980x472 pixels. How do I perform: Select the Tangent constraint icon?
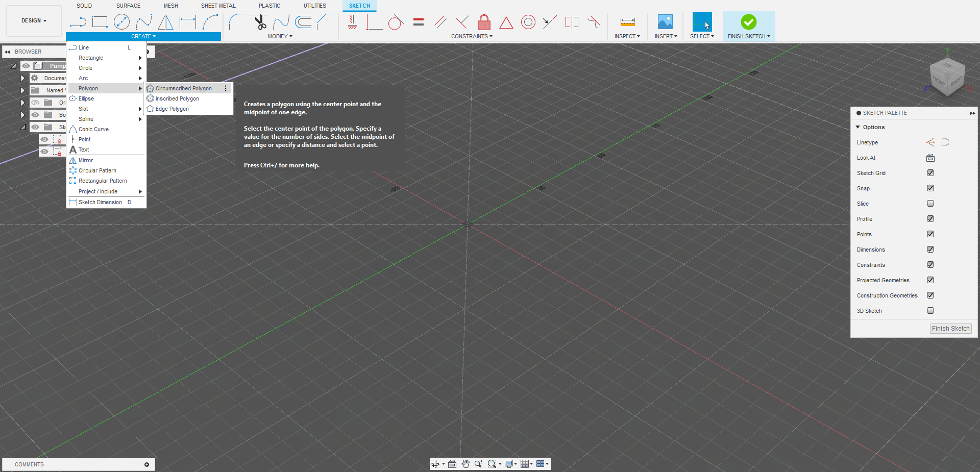(x=396, y=22)
